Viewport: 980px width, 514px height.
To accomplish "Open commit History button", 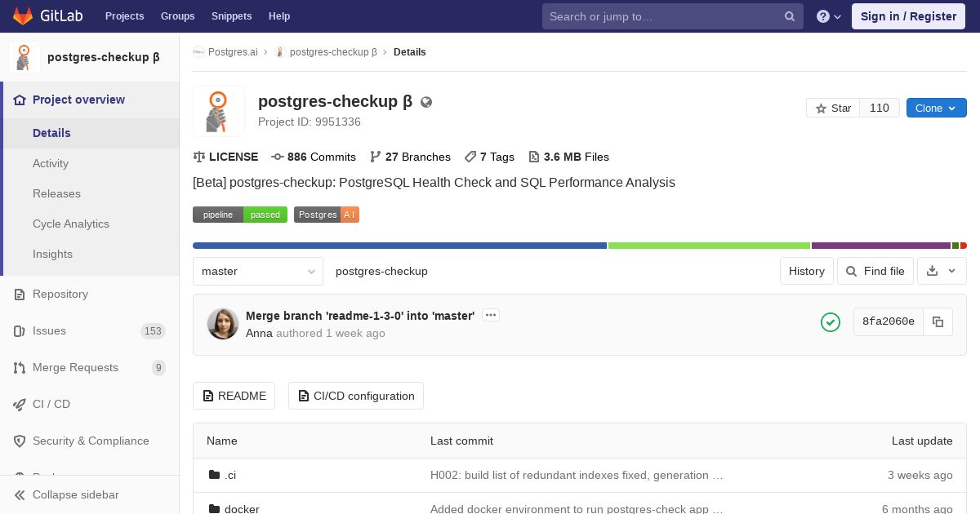I will (807, 271).
